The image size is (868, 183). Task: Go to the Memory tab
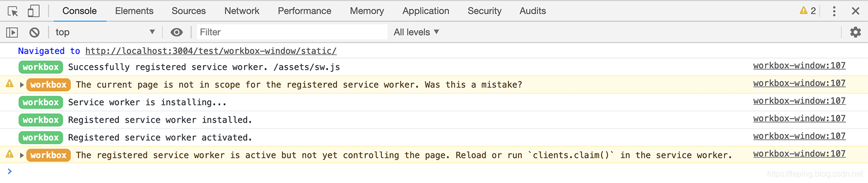(x=367, y=11)
